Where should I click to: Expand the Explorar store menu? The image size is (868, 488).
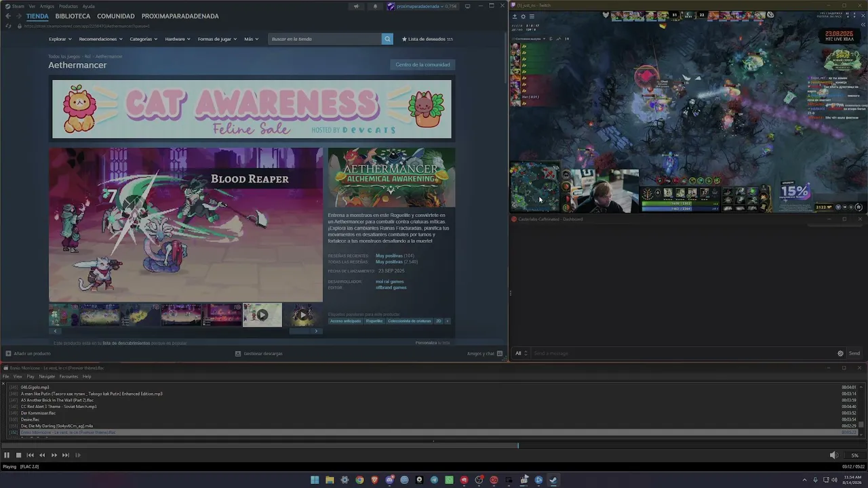(x=60, y=39)
